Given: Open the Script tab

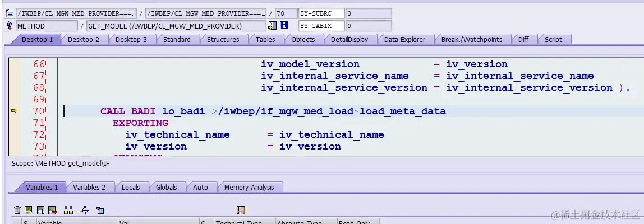Looking at the screenshot, I should 553,39.
